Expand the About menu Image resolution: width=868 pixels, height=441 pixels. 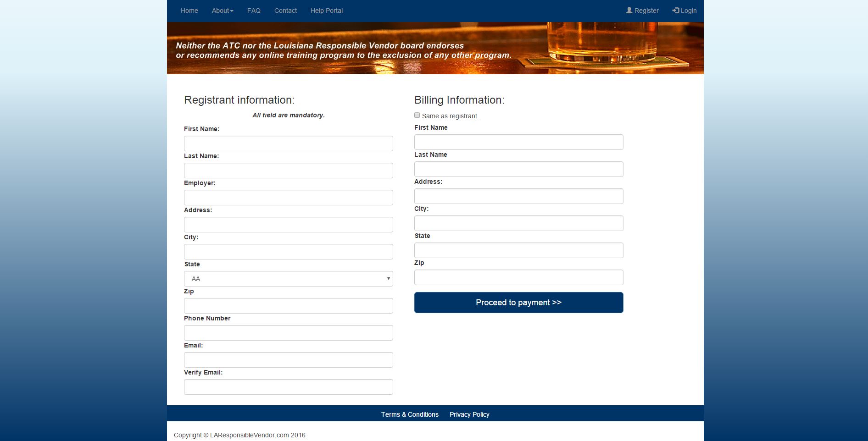[223, 11]
